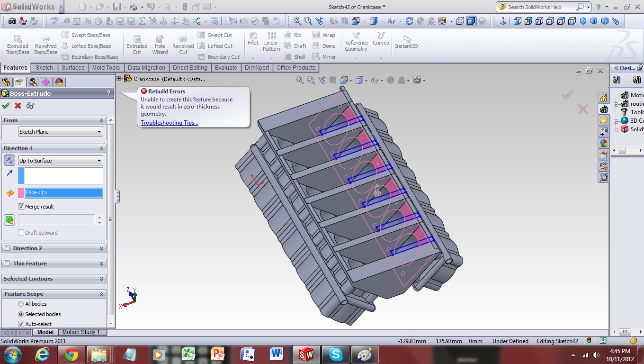
Task: Choose the Boundary Boss/Base command
Action: 90,57
